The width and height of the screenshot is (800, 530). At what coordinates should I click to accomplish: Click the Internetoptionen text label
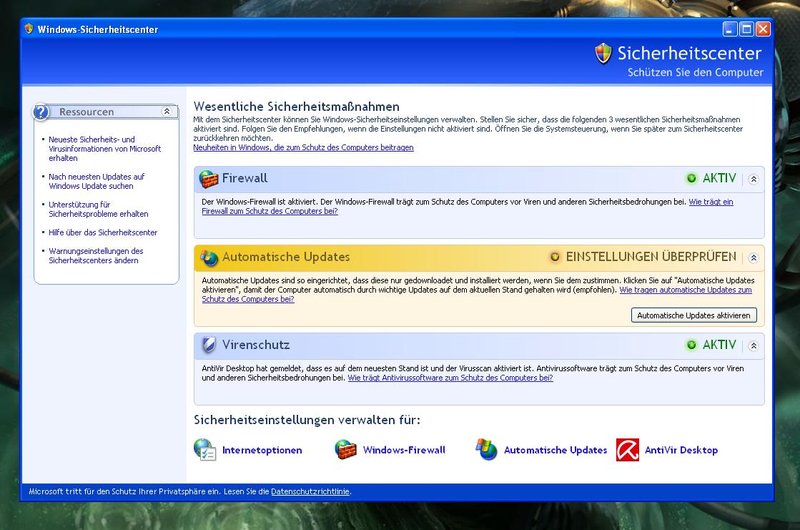[x=262, y=450]
